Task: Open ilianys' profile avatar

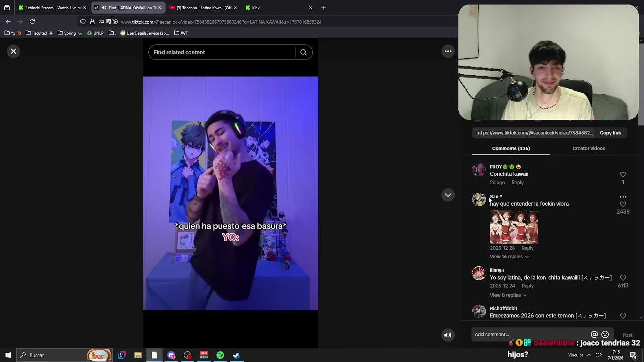Action: 478,274
